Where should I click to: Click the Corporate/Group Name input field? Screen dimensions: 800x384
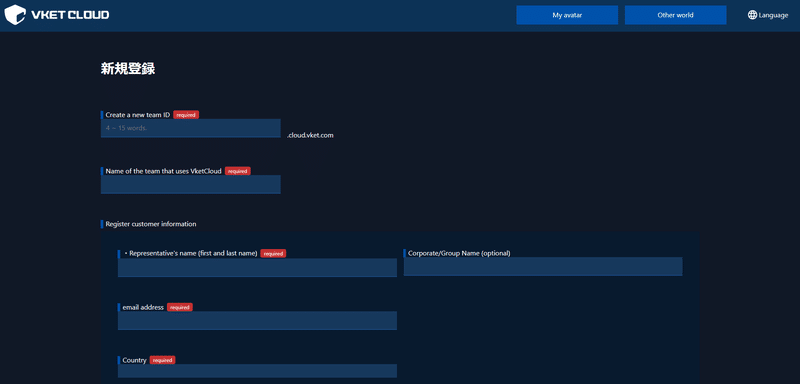pos(543,266)
